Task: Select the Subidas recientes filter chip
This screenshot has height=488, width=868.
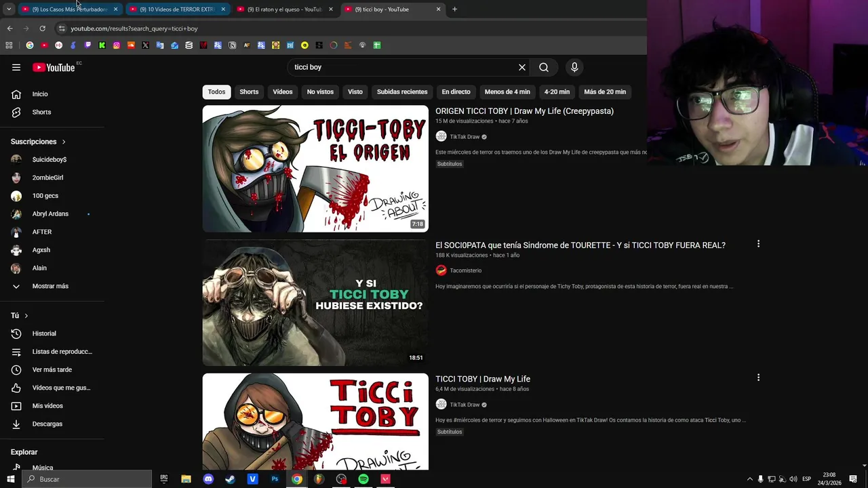Action: [402, 92]
